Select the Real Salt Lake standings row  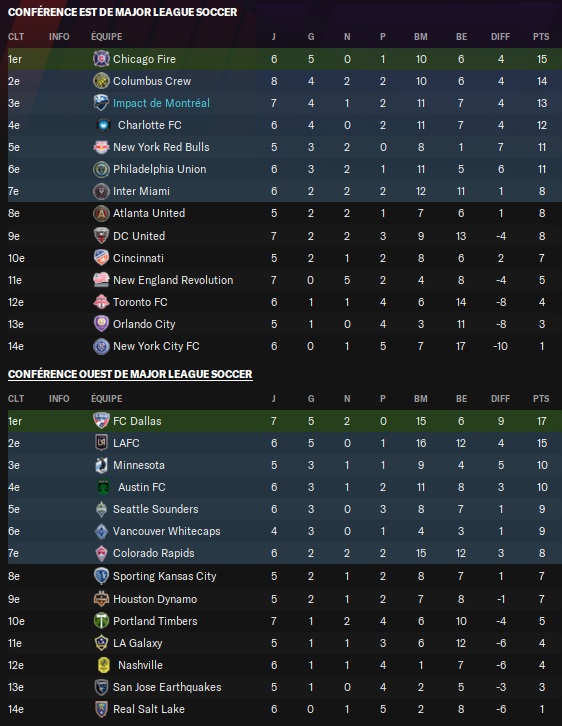pyautogui.click(x=281, y=709)
